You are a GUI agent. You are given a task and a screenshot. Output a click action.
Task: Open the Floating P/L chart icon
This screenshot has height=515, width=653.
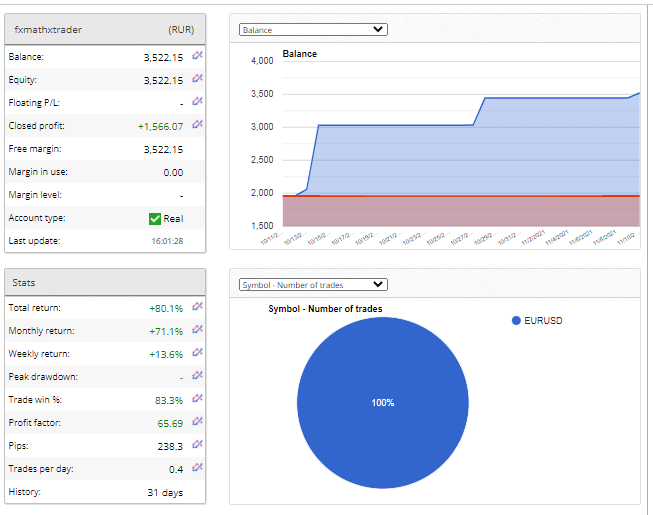coord(197,102)
